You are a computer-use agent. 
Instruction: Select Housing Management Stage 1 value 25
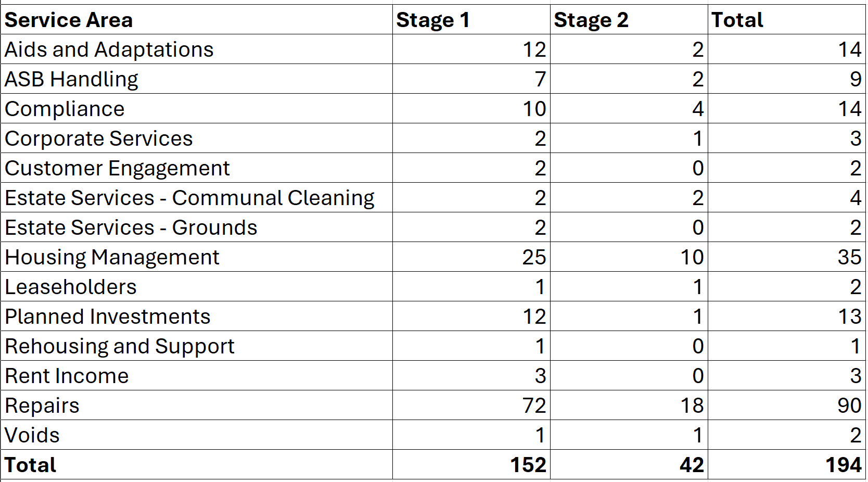click(x=534, y=258)
